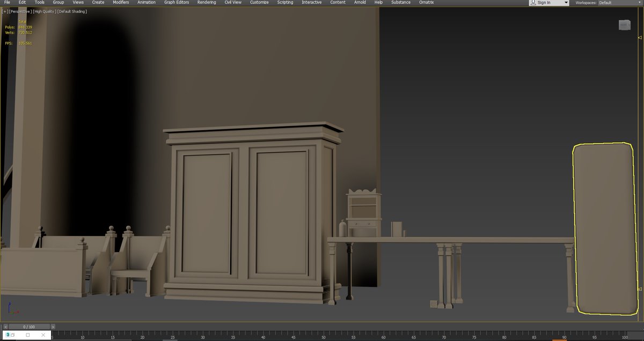
Task: Expand command panel via upper right arrow
Action: pos(640,38)
